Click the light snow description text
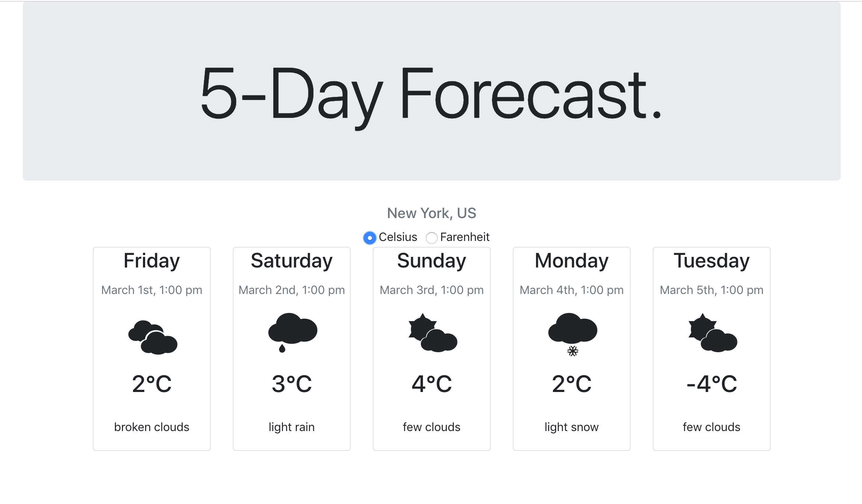Image resolution: width=862 pixels, height=504 pixels. 572,427
